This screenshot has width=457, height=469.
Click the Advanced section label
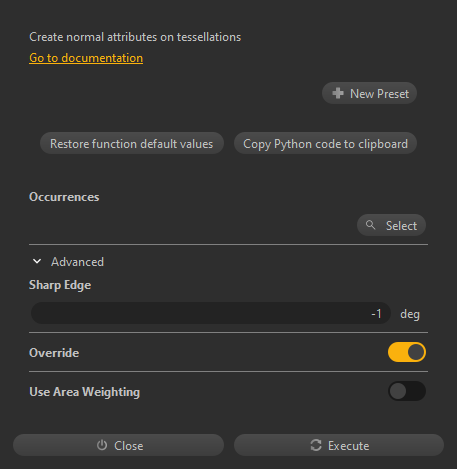[77, 262]
